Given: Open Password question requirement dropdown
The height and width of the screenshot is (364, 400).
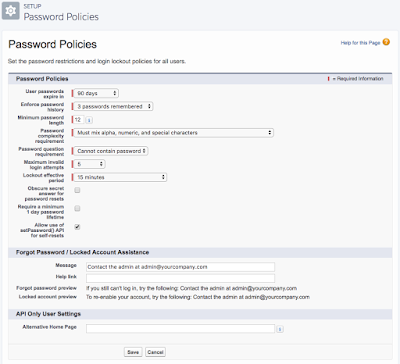Looking at the screenshot, I should point(111,151).
